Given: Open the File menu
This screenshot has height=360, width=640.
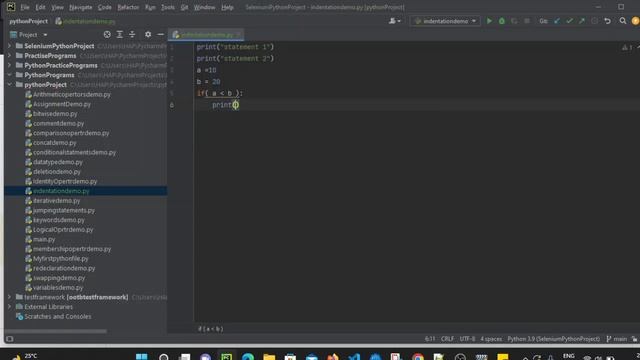Looking at the screenshot, I should click(x=25, y=7).
